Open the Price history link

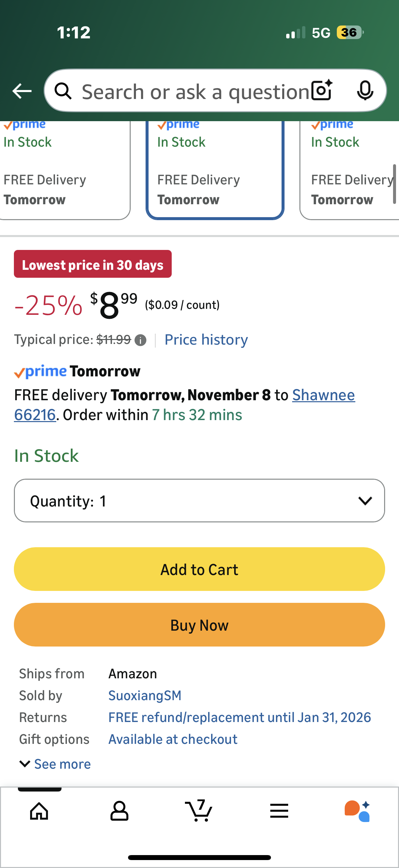[x=206, y=340]
